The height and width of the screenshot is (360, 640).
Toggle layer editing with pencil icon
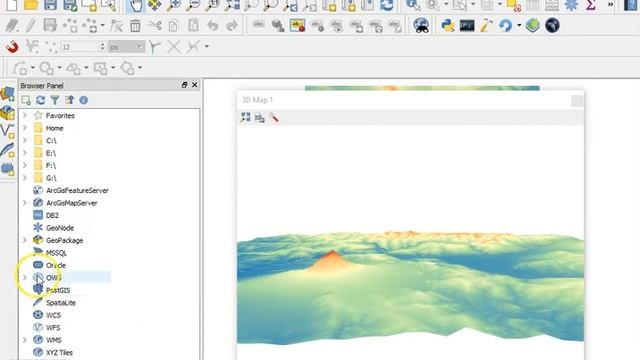30,26
